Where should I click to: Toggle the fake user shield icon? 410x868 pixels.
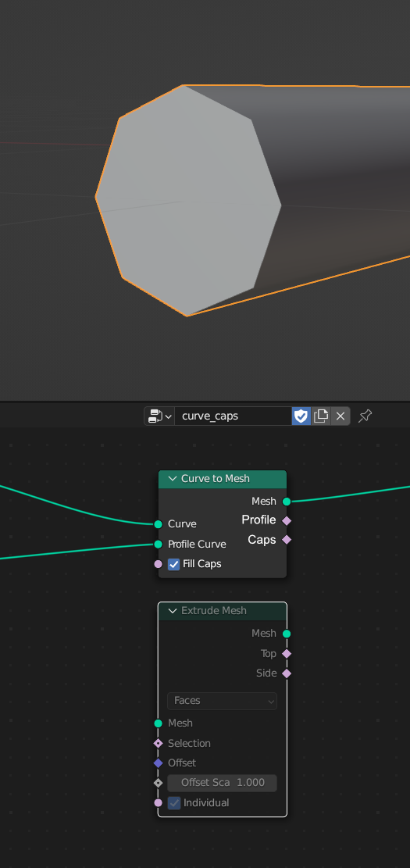coord(301,416)
